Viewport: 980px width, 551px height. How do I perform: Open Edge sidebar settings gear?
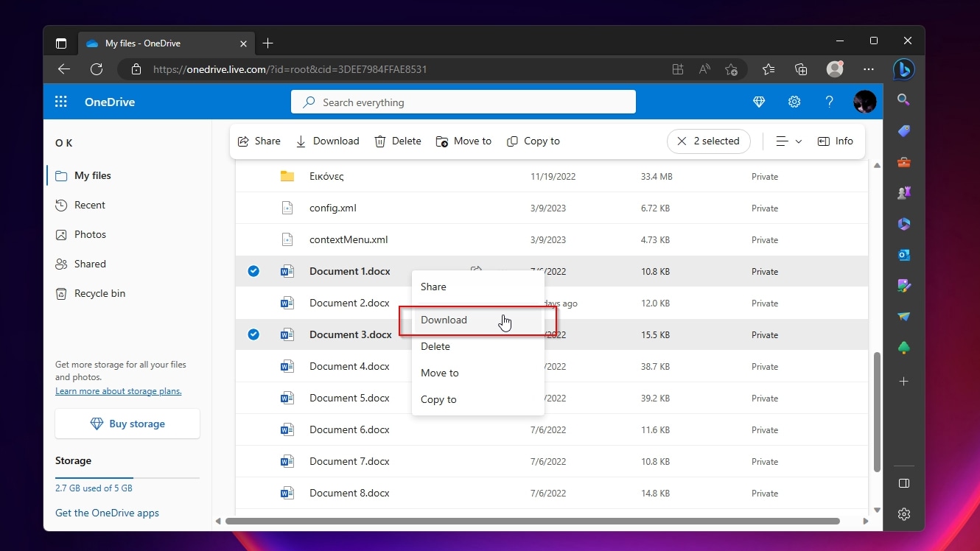point(904,514)
